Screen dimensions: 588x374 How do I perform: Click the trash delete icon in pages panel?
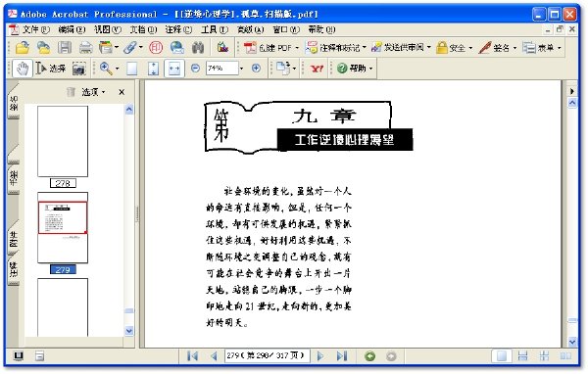click(x=71, y=92)
